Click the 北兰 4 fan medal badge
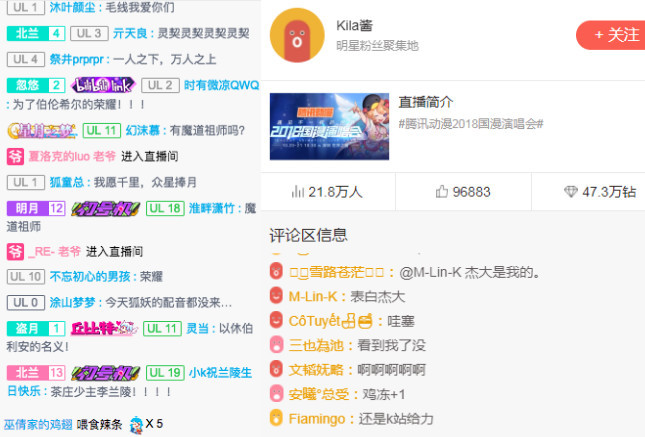This screenshot has height=437, width=645. (x=36, y=33)
